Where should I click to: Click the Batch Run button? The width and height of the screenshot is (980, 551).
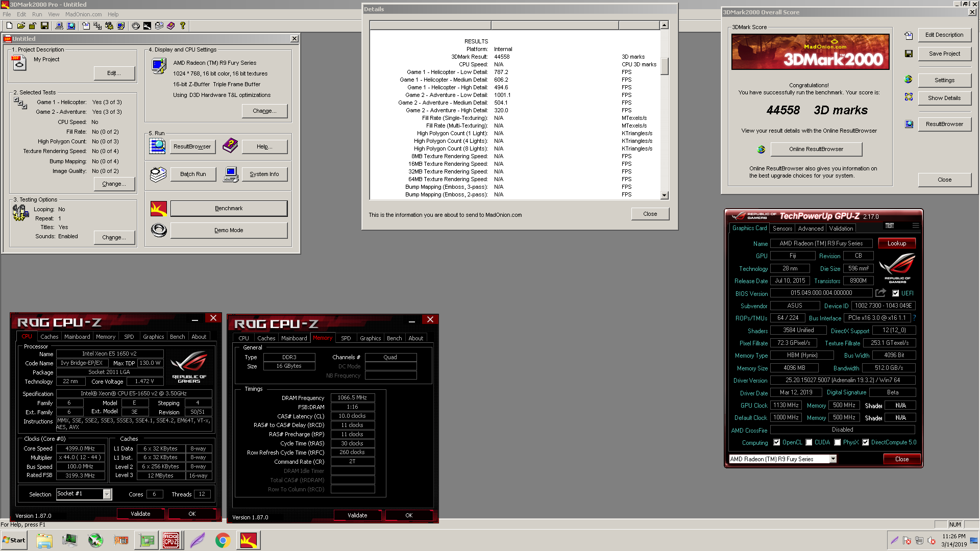click(x=193, y=174)
